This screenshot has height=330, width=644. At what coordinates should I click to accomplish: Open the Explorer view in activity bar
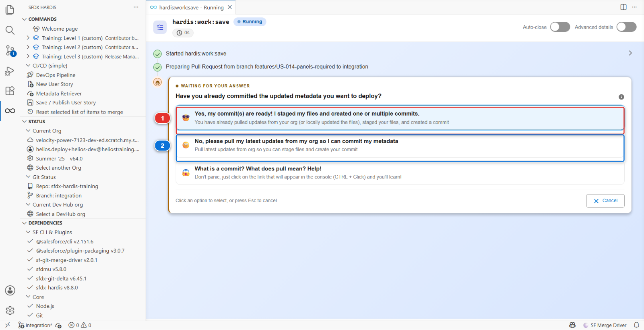tap(10, 10)
